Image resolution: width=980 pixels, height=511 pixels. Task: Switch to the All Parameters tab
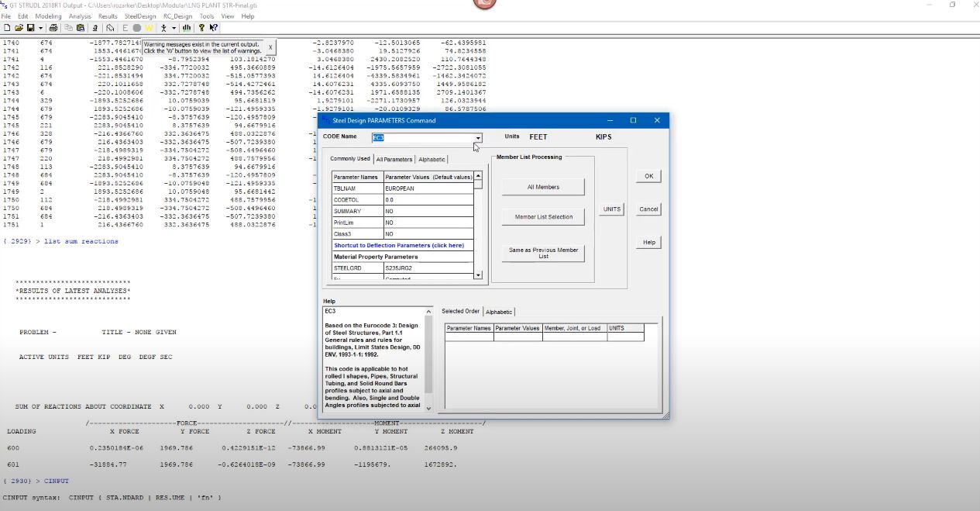coord(394,159)
